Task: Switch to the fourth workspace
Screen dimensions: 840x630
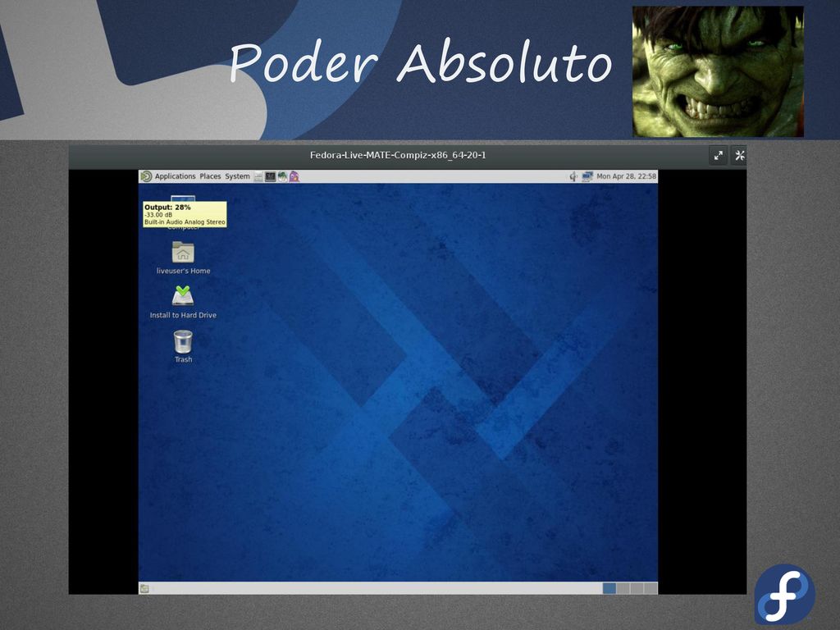Action: [x=651, y=588]
